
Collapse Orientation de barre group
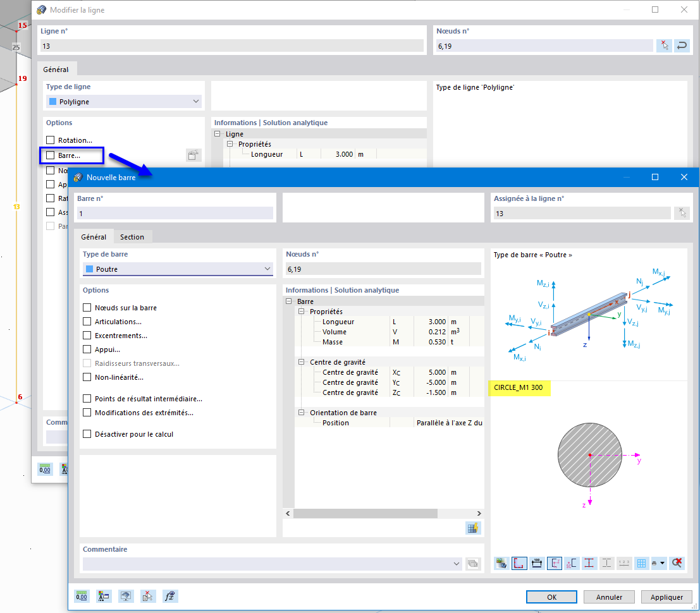coord(302,413)
